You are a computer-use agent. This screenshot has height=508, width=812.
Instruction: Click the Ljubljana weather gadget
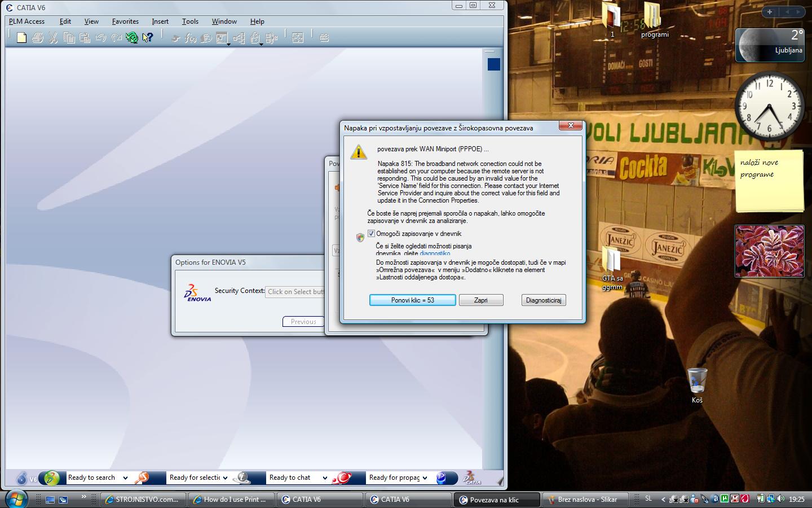[x=770, y=44]
